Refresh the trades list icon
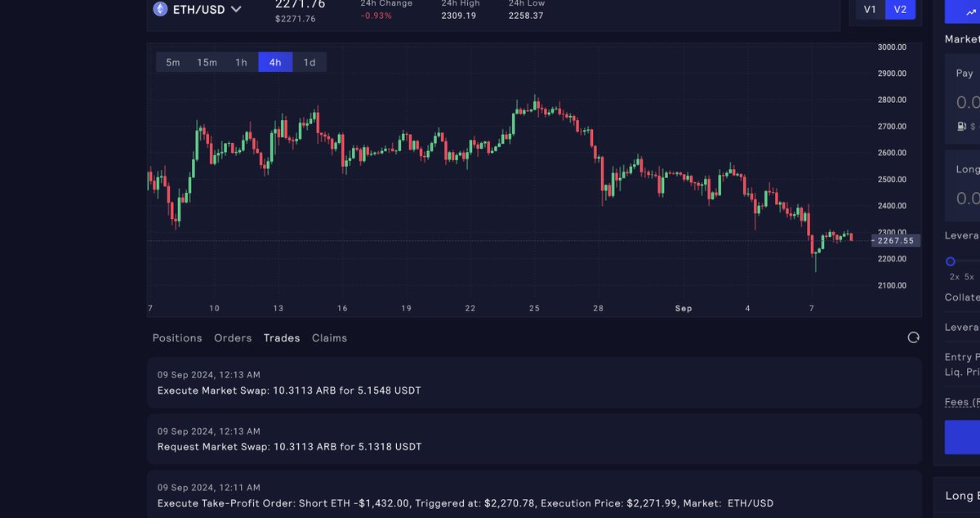 coord(914,337)
